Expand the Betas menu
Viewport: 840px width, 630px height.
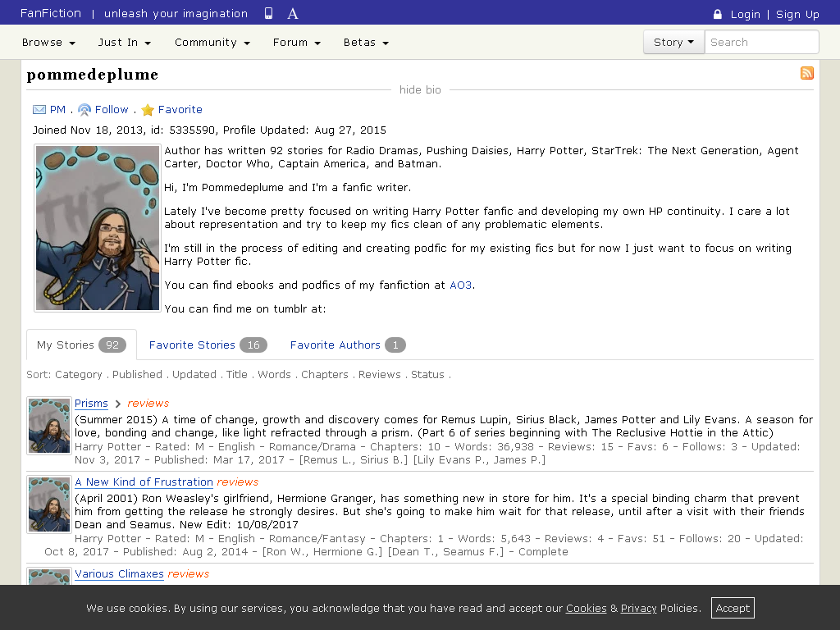click(x=366, y=43)
